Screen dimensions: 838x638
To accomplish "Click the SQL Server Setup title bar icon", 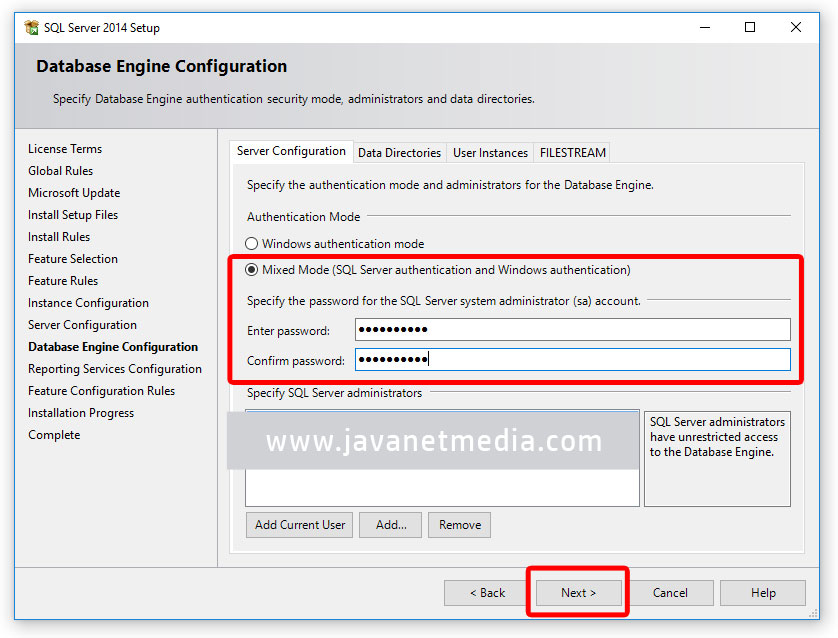I will pos(32,27).
